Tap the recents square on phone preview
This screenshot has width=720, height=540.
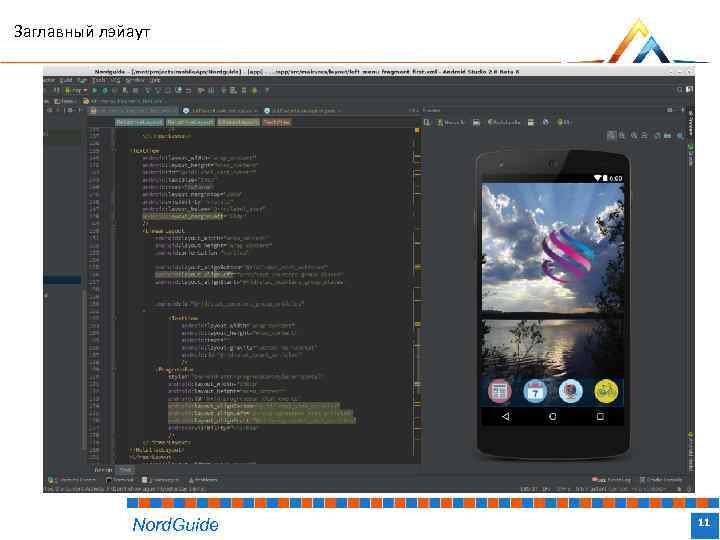(600, 416)
